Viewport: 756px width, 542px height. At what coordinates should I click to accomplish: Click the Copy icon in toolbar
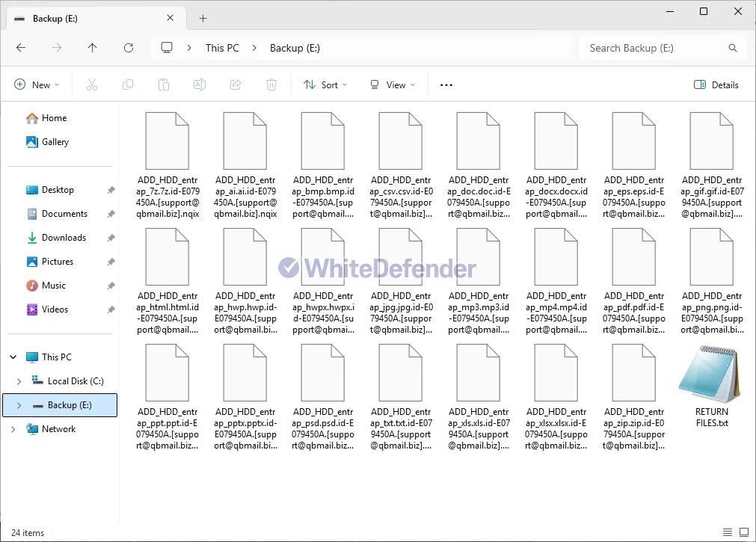tap(128, 85)
